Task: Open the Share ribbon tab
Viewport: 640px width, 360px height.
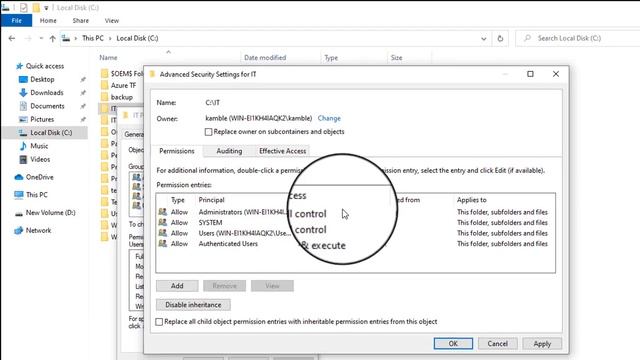Action: coord(80,20)
